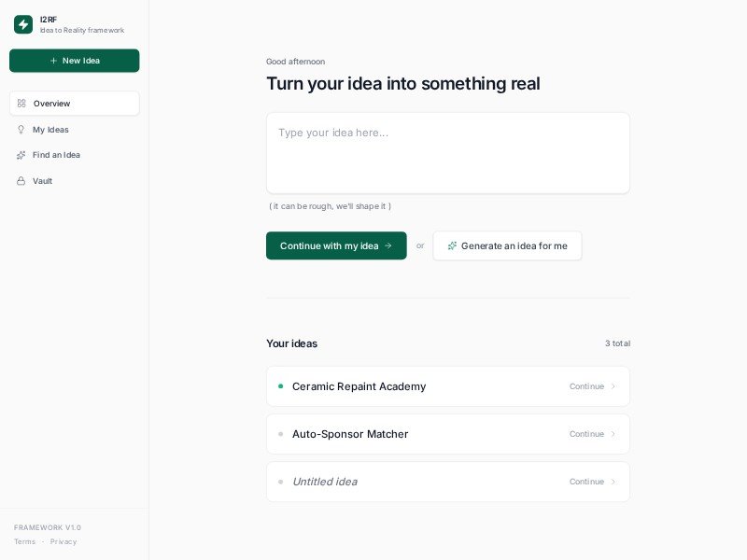Screen dimensions: 747x560
Task: Open the Terms link in footer
Action: [x=24, y=541]
